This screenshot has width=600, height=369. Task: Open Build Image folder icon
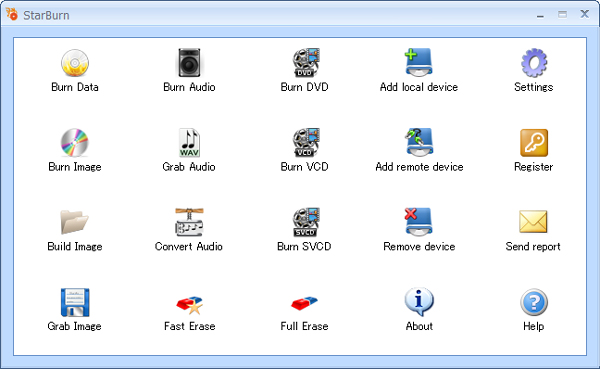click(74, 222)
